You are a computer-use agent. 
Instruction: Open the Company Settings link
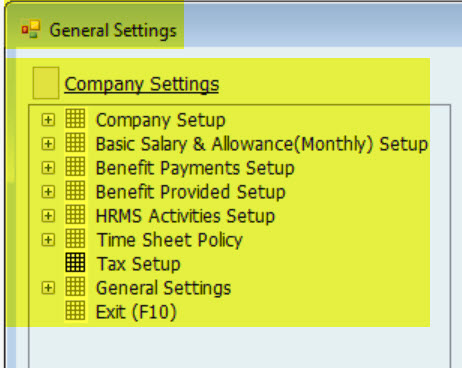[x=142, y=84]
